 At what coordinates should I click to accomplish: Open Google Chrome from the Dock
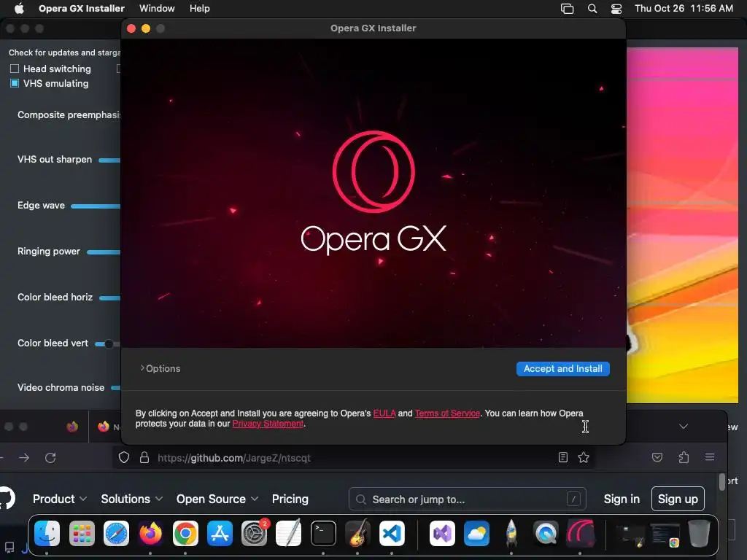click(185, 533)
